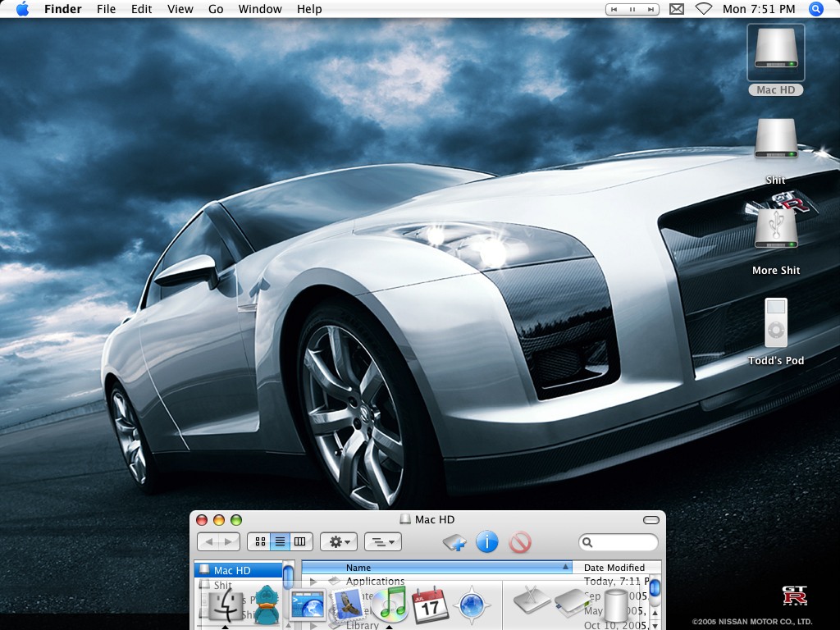Launch iTunes from the Dock
840x630 pixels.
390,605
